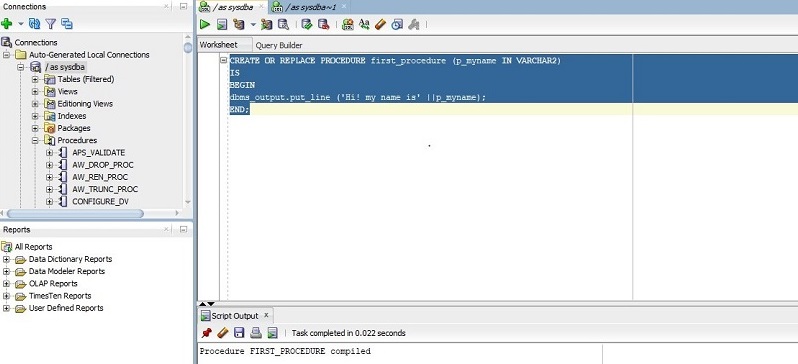Pin the Script Output panel
Viewport: 798px width, 364px height.
207,333
